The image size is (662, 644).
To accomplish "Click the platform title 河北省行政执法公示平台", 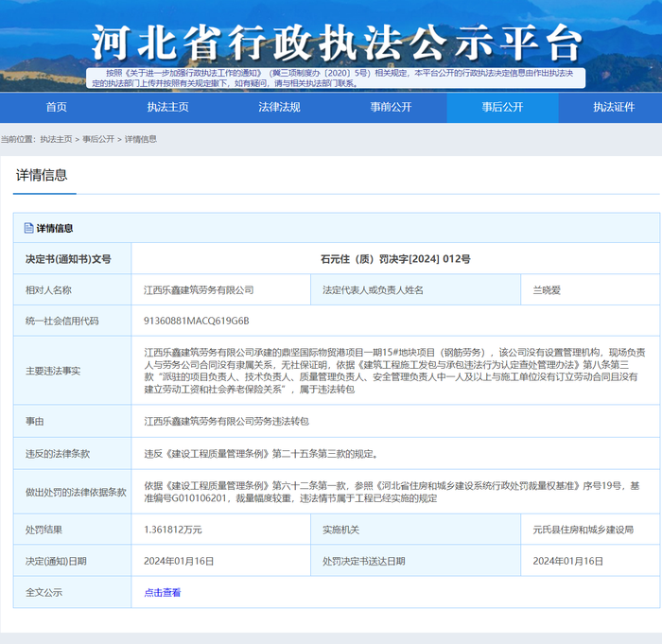I will 337,43.
